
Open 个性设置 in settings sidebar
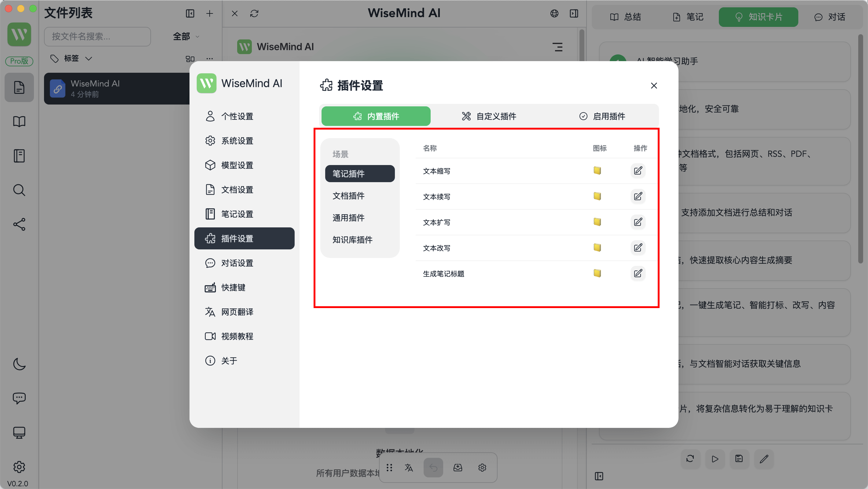click(244, 116)
